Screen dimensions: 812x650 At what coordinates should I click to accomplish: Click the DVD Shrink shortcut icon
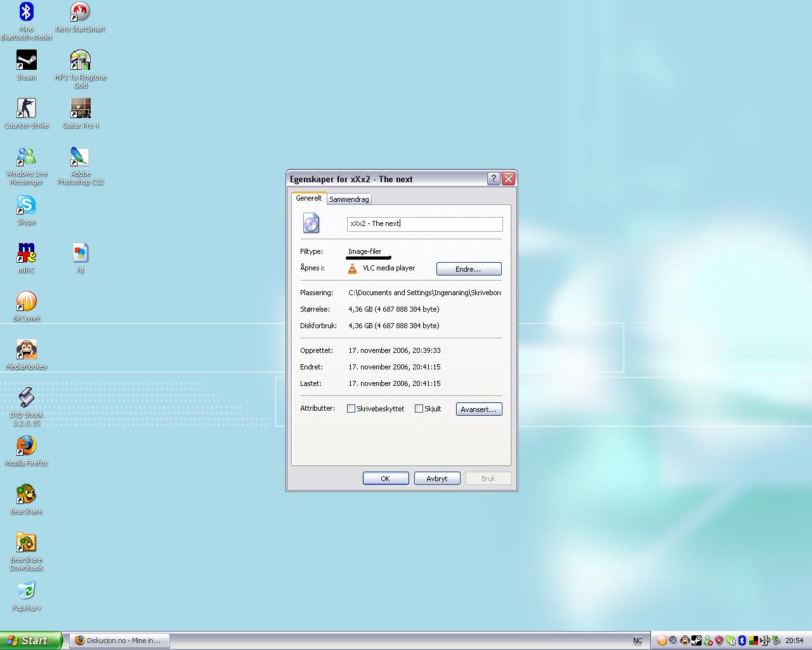(26, 398)
